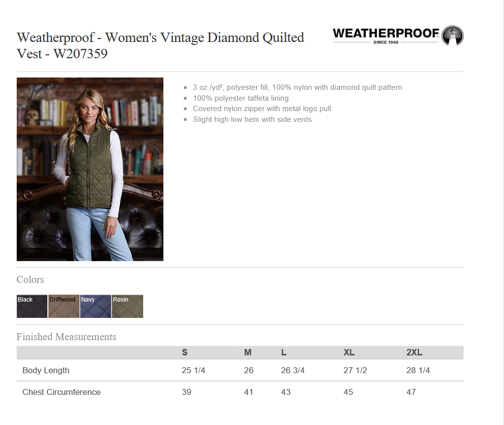Click the Body Length value 26 3/4

pos(293,370)
